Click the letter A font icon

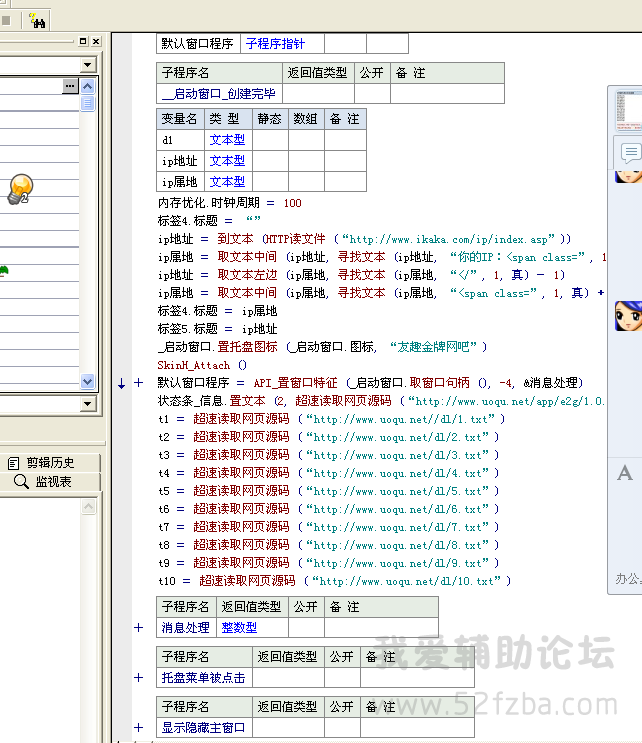coord(625,473)
